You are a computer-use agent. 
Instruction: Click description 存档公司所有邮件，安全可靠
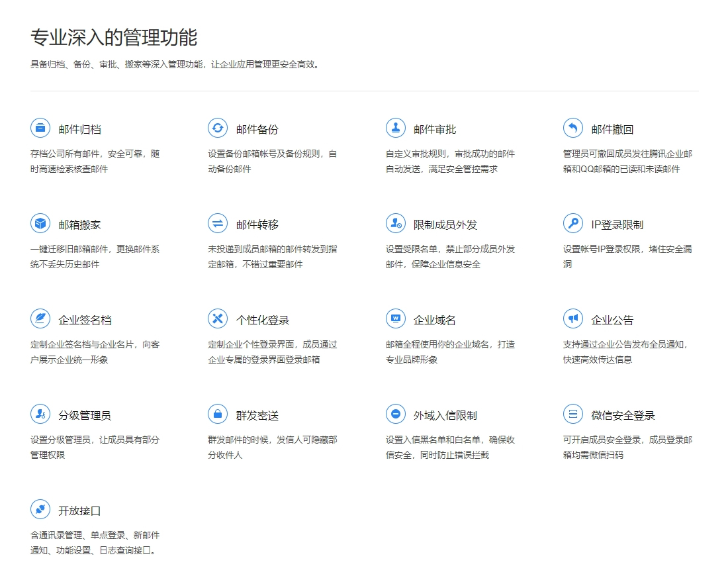95,161
